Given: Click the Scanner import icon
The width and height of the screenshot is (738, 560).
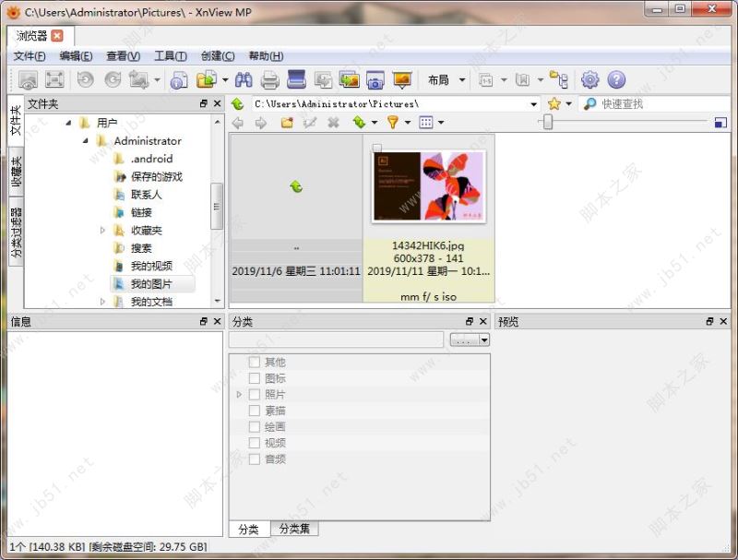Looking at the screenshot, I should (x=296, y=79).
